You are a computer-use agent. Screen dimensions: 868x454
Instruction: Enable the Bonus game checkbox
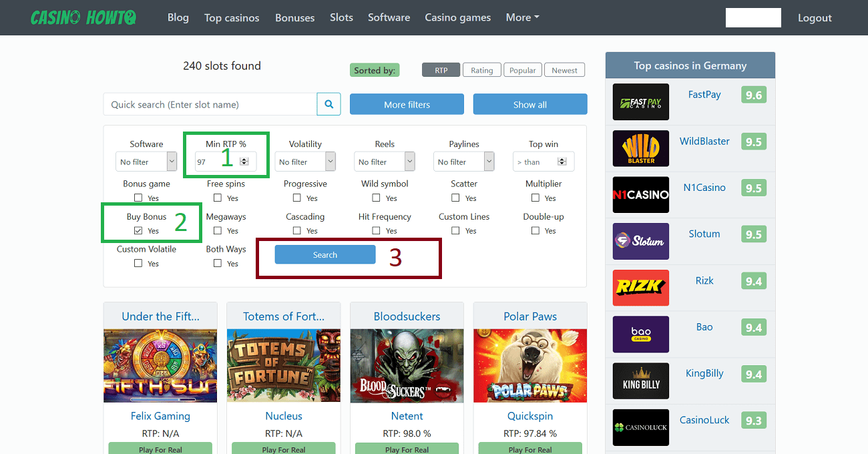[138, 198]
